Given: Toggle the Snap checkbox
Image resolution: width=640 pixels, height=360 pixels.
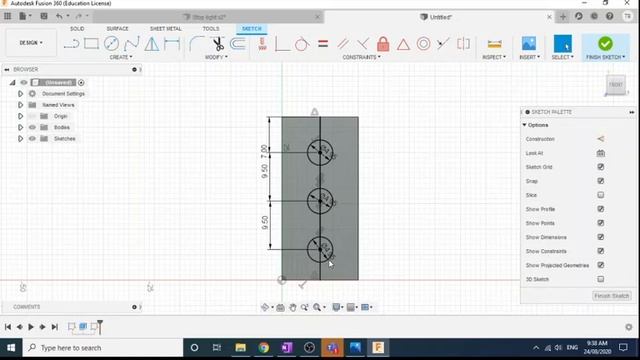Looking at the screenshot, I should [x=600, y=181].
